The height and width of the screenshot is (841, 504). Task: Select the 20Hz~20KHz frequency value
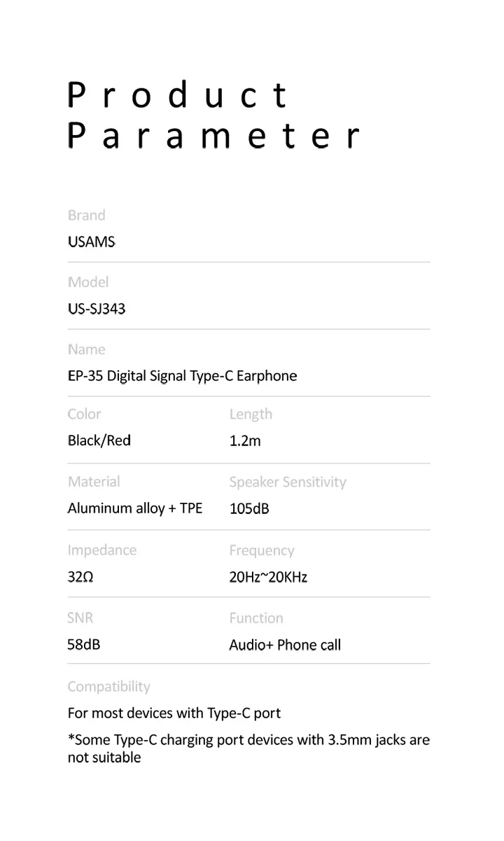[268, 578]
